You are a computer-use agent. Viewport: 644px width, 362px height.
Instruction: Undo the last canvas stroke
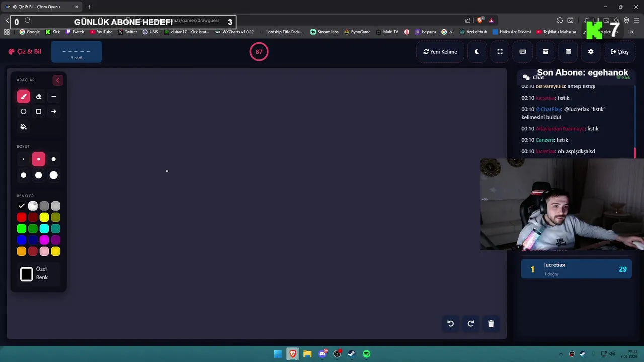pos(451,324)
